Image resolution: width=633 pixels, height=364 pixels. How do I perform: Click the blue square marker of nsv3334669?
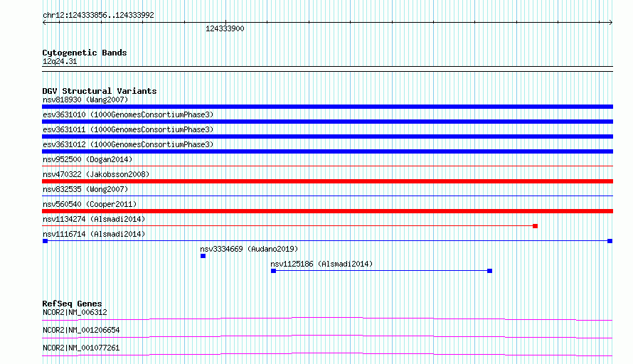click(203, 256)
